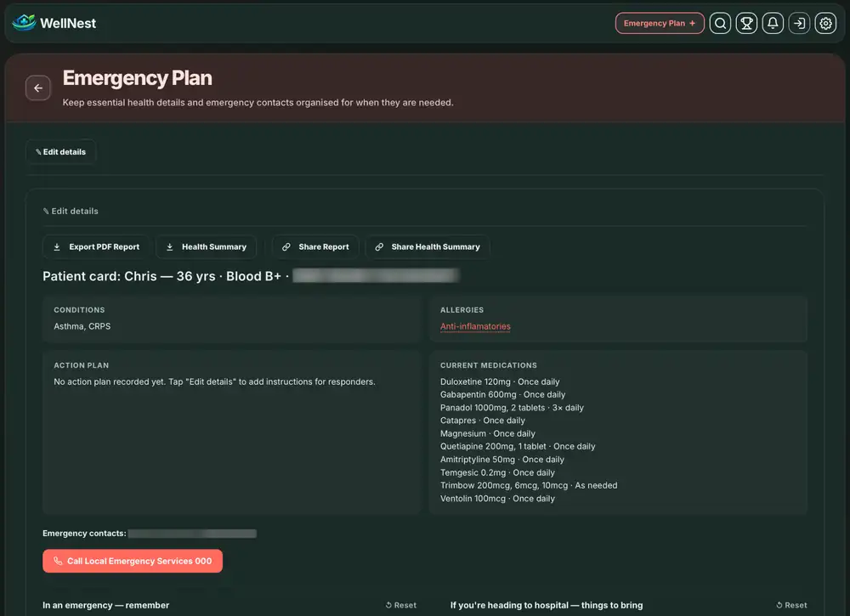Image resolution: width=850 pixels, height=616 pixels.
Task: Click the ACTION PLAN heading
Action: [82, 365]
